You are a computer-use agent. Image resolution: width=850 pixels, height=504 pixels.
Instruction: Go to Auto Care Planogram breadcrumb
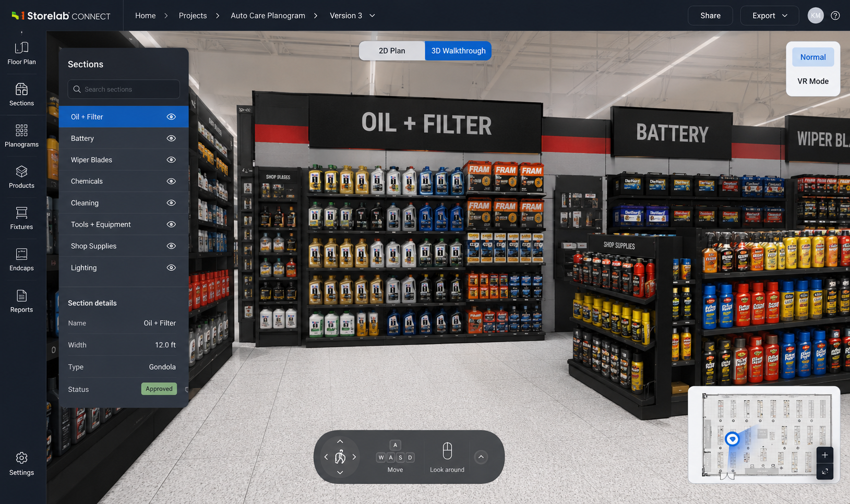[x=268, y=16]
